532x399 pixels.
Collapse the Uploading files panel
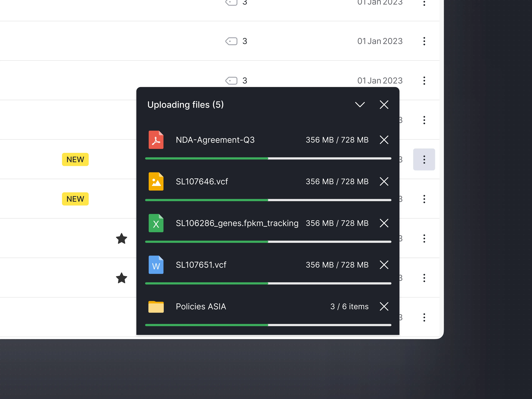(x=360, y=105)
